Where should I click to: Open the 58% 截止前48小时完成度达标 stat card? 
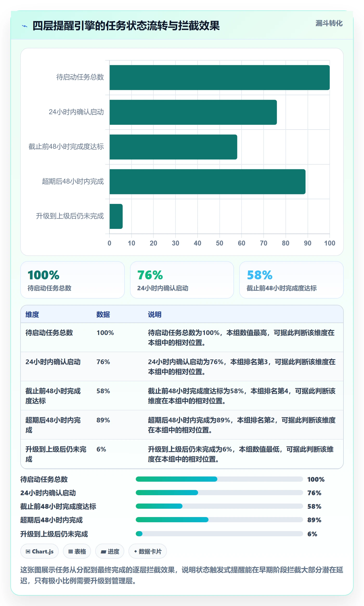[291, 280]
